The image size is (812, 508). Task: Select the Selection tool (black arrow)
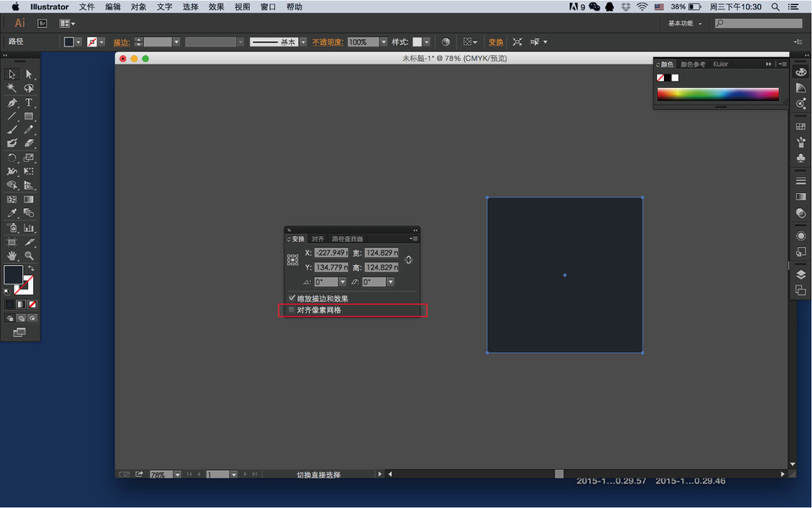[12, 75]
